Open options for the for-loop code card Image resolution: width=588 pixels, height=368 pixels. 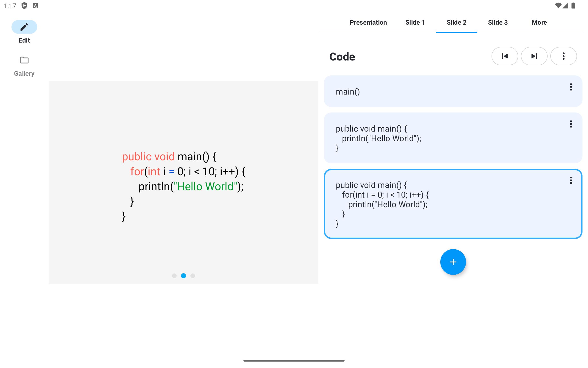[x=571, y=180]
